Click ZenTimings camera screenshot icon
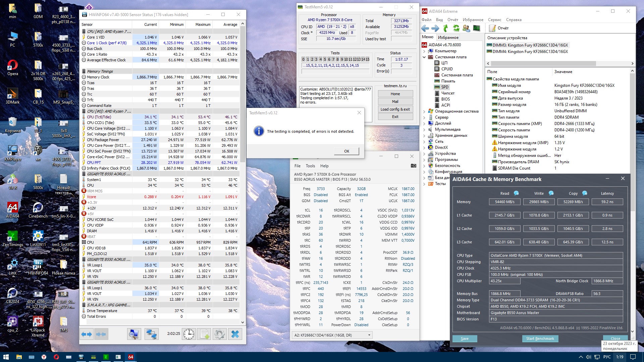Screen dimensions: 644x362 click(x=413, y=166)
